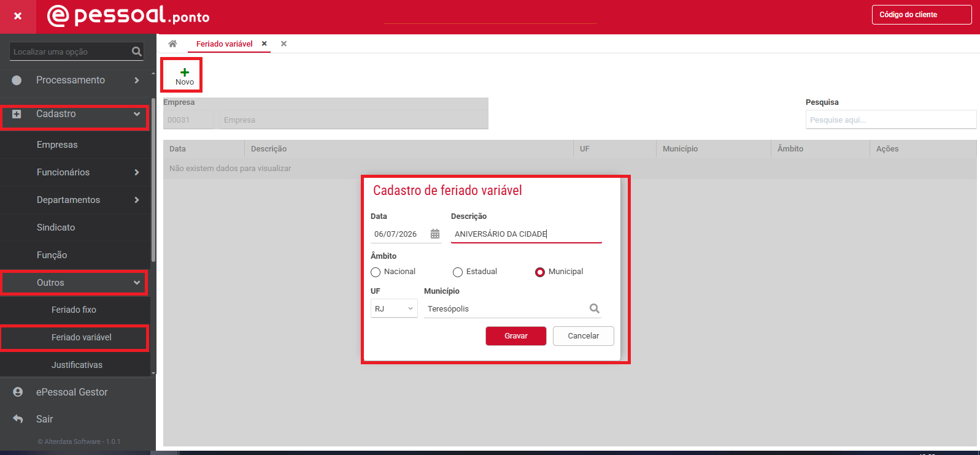Click the Sair label in sidebar
This screenshot has width=980, height=455.
(45, 419)
